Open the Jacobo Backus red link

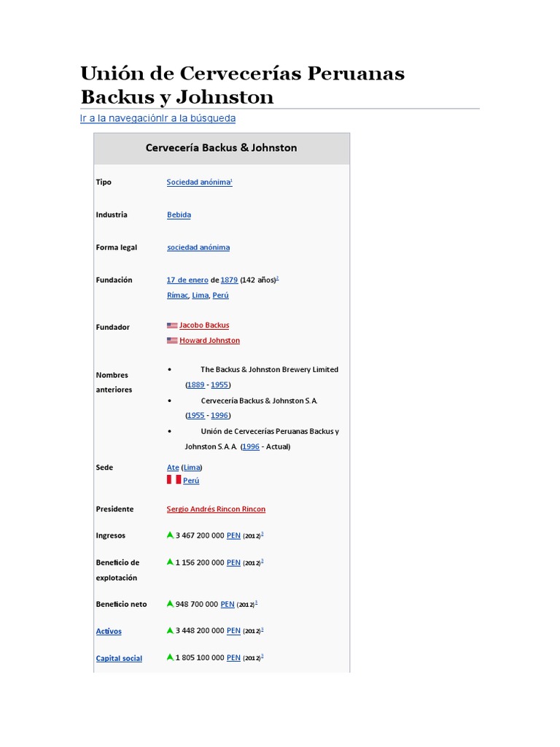[204, 325]
